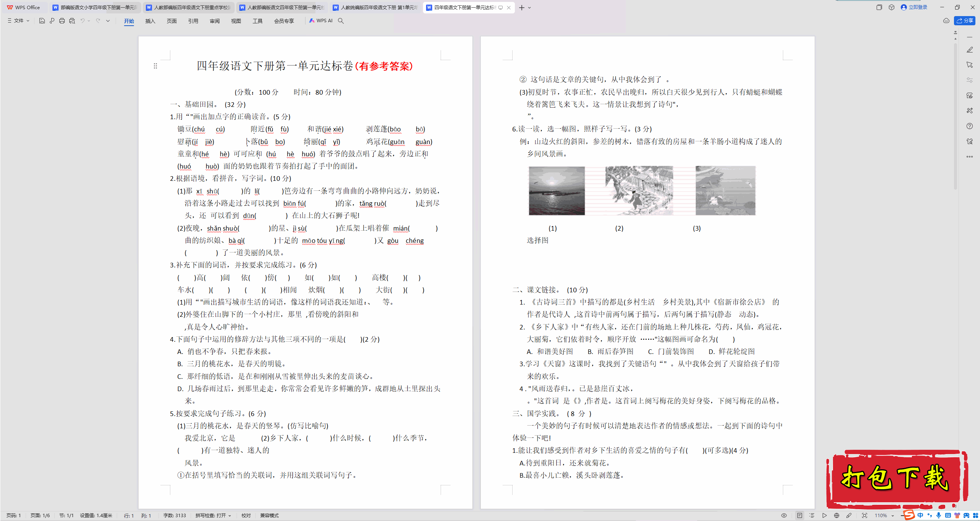Viewport: 980px width, 521px height.
Task: Select the 引用 ribbon tab
Action: pos(193,21)
